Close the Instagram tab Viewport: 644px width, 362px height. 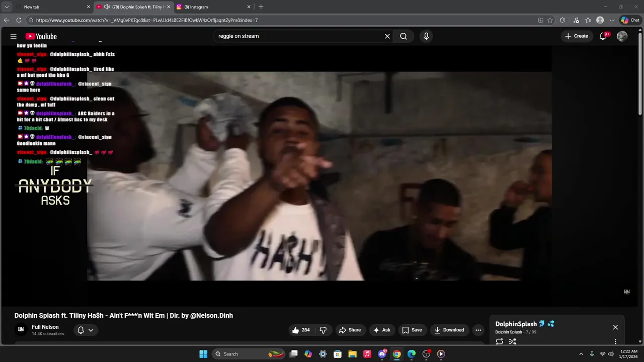point(249,7)
